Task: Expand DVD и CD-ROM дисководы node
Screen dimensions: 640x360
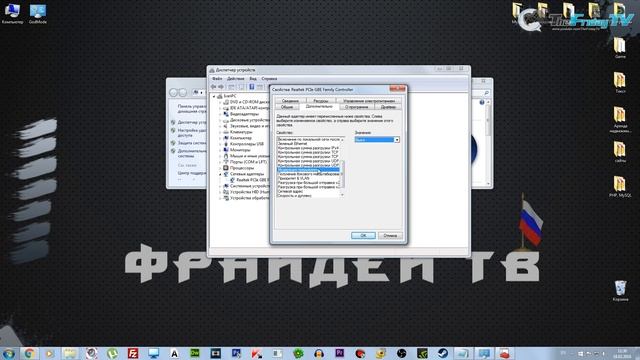Action: point(220,102)
